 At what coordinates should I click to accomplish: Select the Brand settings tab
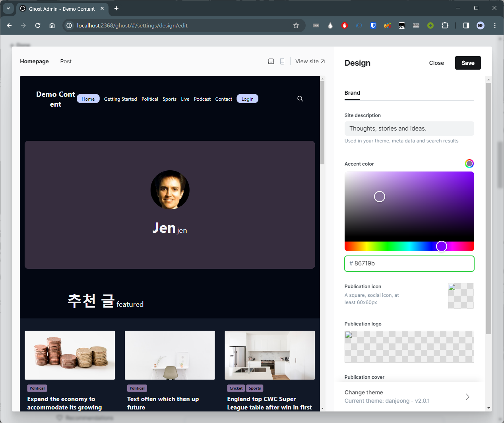352,93
